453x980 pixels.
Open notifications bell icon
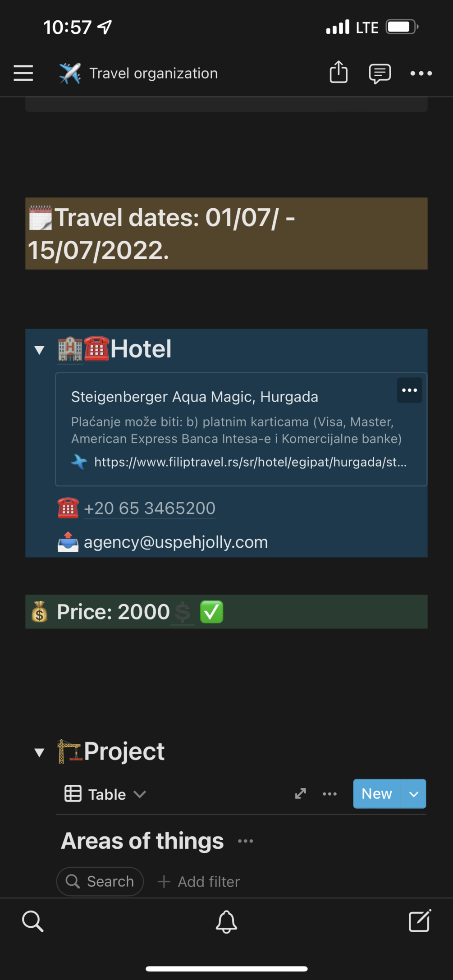pos(226,921)
